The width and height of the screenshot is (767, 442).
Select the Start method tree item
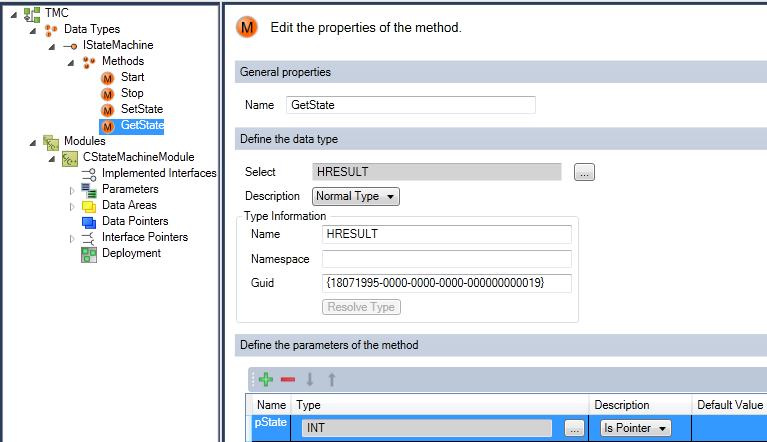point(132,77)
